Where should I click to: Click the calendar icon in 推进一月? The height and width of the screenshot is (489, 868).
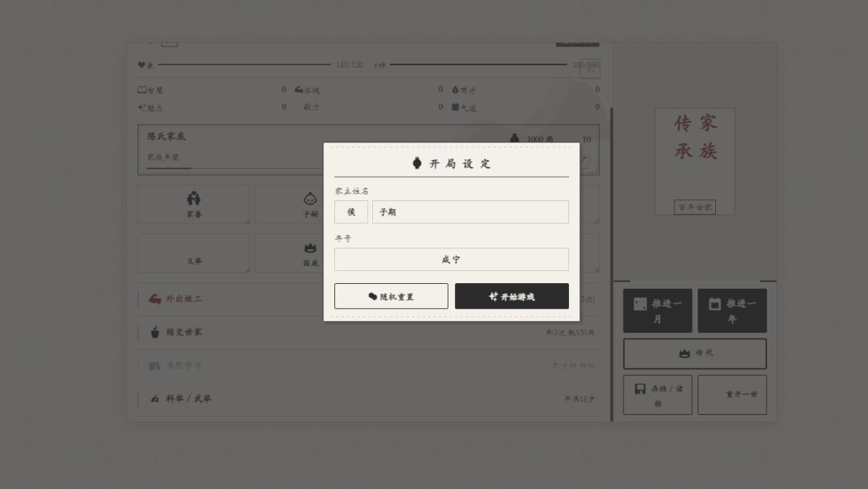click(x=641, y=304)
